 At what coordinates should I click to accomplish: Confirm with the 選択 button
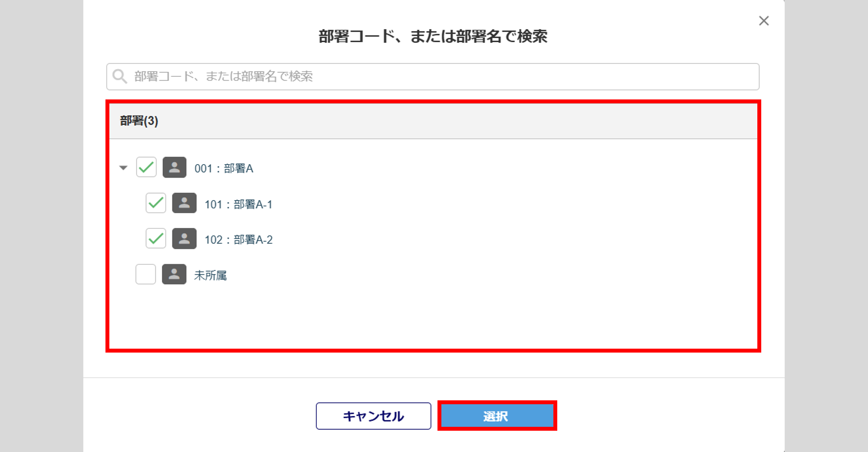[497, 416]
